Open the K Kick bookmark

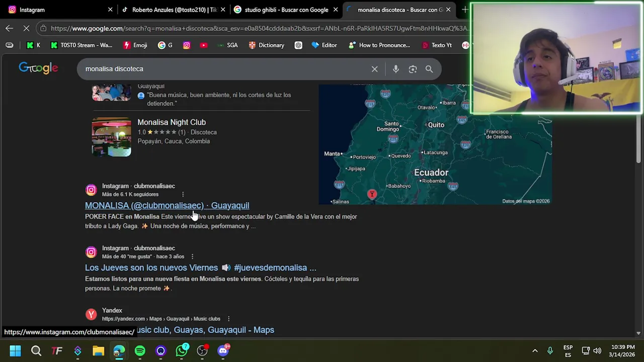(x=33, y=45)
